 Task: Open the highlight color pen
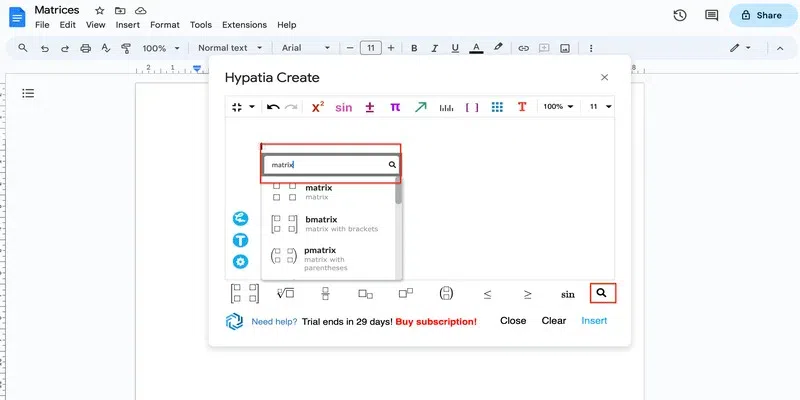[498, 47]
